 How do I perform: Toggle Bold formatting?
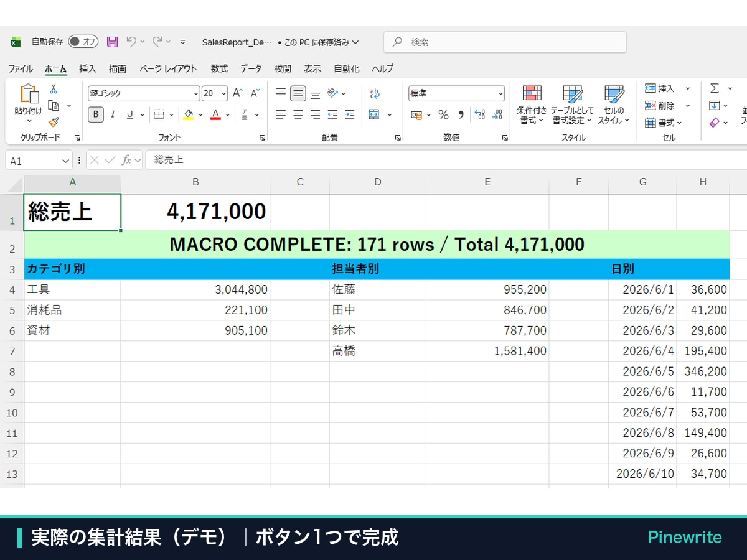click(x=96, y=114)
